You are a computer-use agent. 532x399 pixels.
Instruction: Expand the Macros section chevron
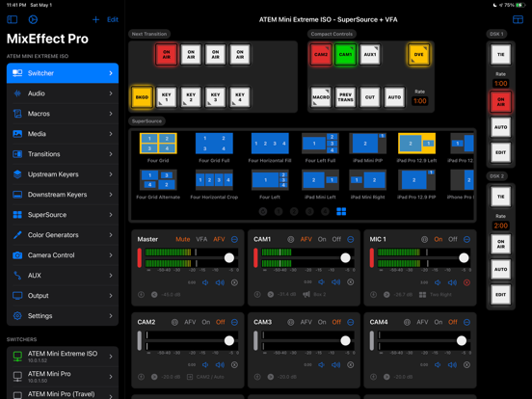coord(111,114)
